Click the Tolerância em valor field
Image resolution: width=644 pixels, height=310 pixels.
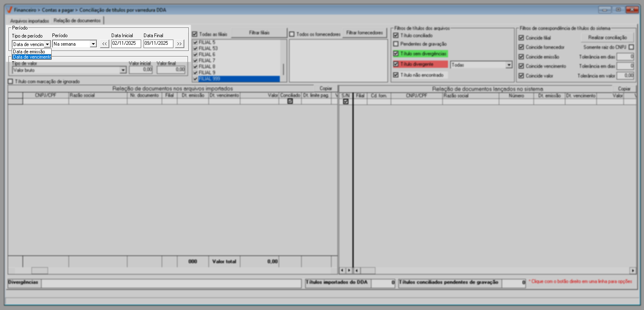[625, 76]
